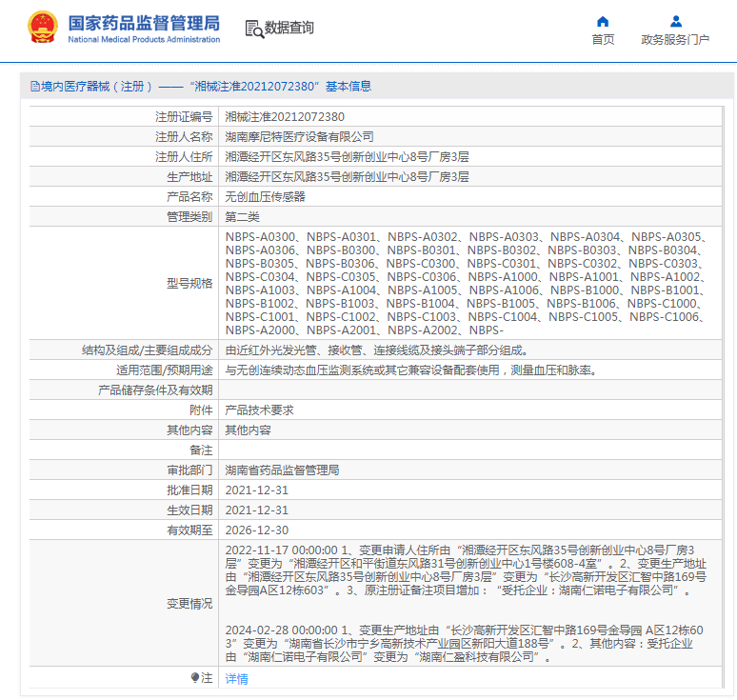The width and height of the screenshot is (737, 700).
Task: Click the 政务服务门户 label
Action: (x=675, y=40)
